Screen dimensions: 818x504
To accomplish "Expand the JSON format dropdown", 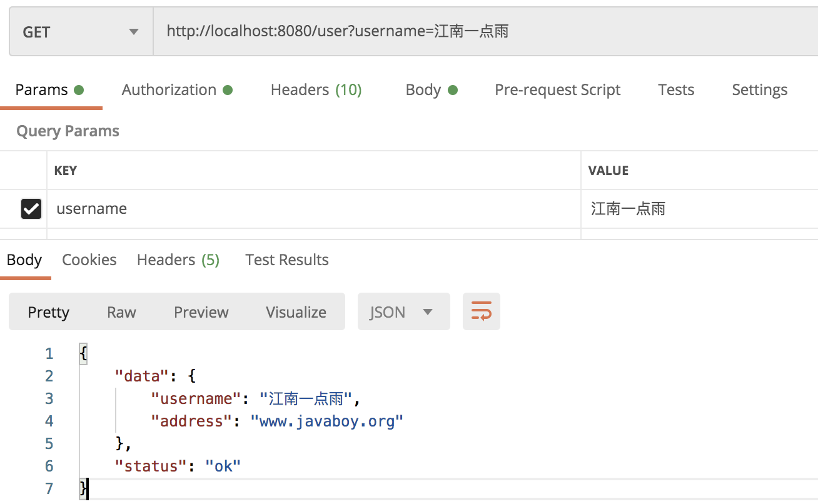I will click(403, 311).
